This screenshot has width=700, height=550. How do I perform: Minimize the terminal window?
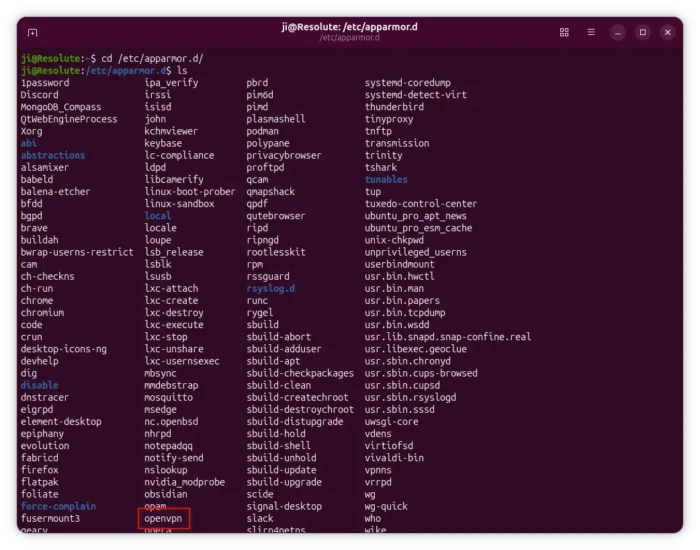tap(619, 32)
